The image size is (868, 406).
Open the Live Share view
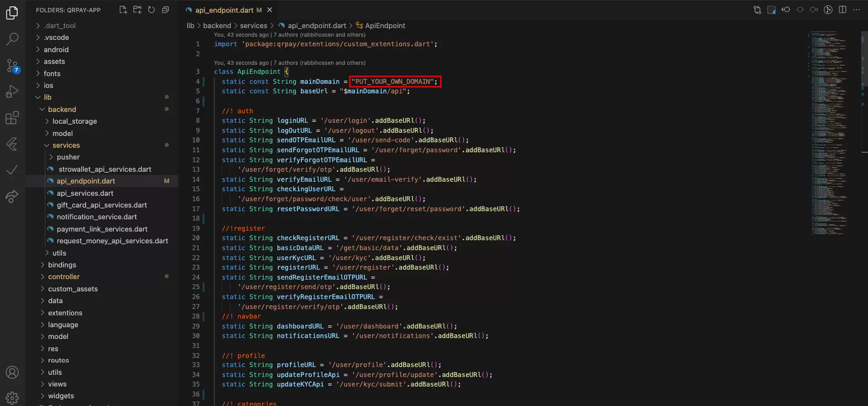[x=12, y=196]
